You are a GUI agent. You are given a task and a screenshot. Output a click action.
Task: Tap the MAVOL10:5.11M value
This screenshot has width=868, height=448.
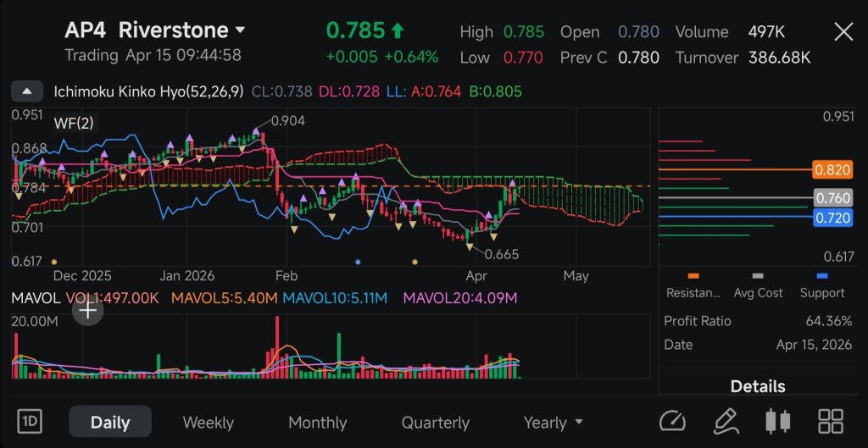tap(335, 298)
